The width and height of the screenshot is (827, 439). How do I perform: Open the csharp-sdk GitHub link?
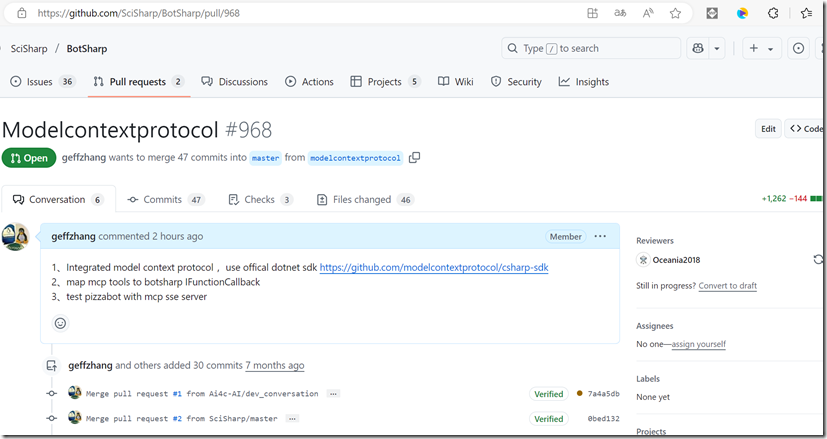tap(433, 268)
